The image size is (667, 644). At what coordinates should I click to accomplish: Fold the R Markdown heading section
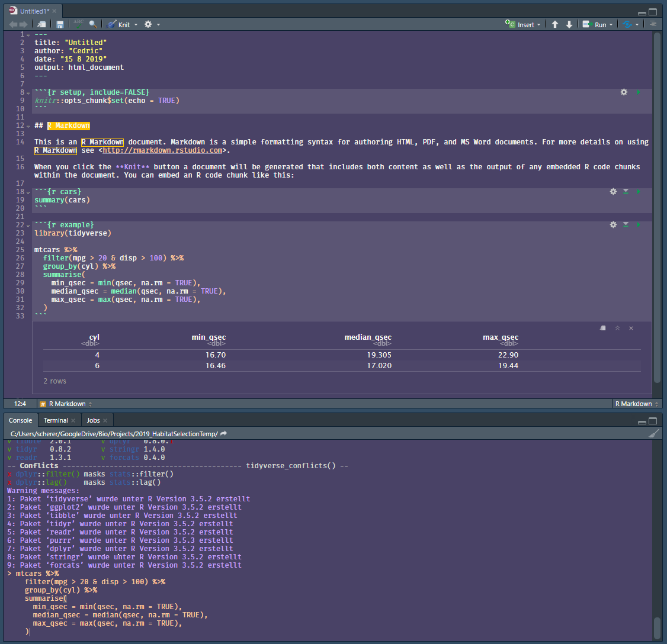[28, 126]
